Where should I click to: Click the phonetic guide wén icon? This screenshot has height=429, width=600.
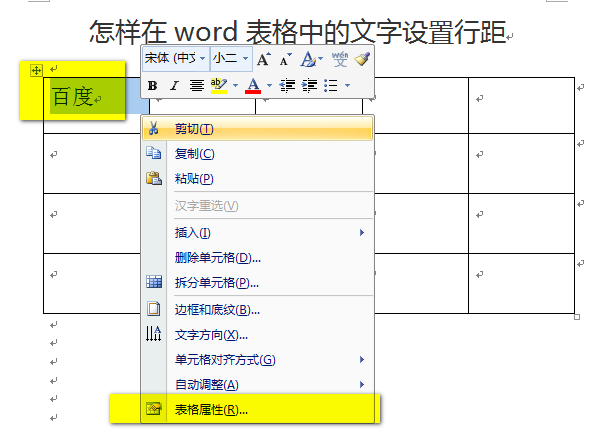pos(340,59)
